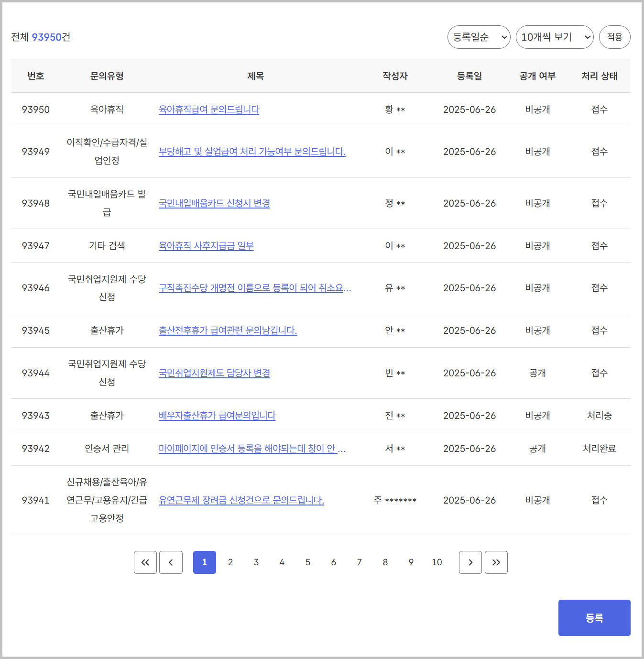Click 처리중 status in row 93943
Screen dimensions: 644x659
click(x=600, y=416)
